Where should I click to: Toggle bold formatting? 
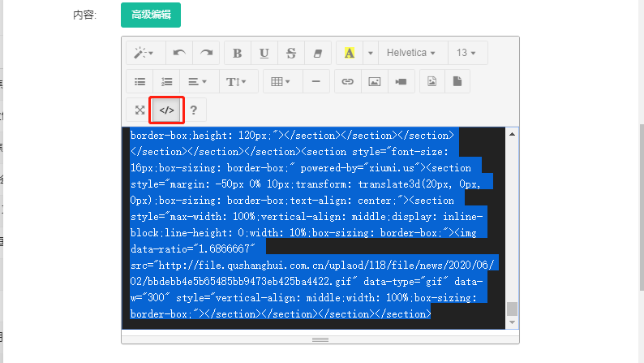click(238, 53)
